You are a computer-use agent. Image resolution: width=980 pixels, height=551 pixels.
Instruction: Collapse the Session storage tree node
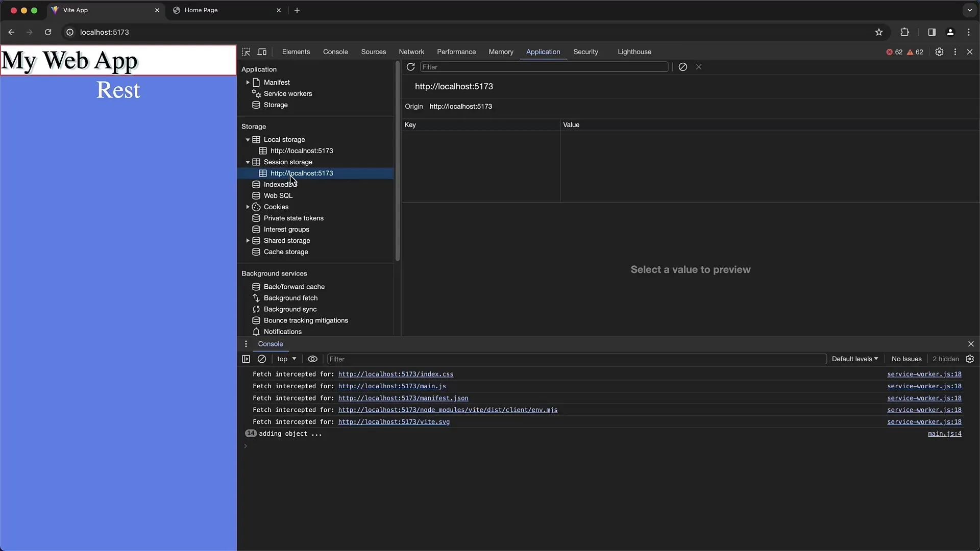point(248,162)
